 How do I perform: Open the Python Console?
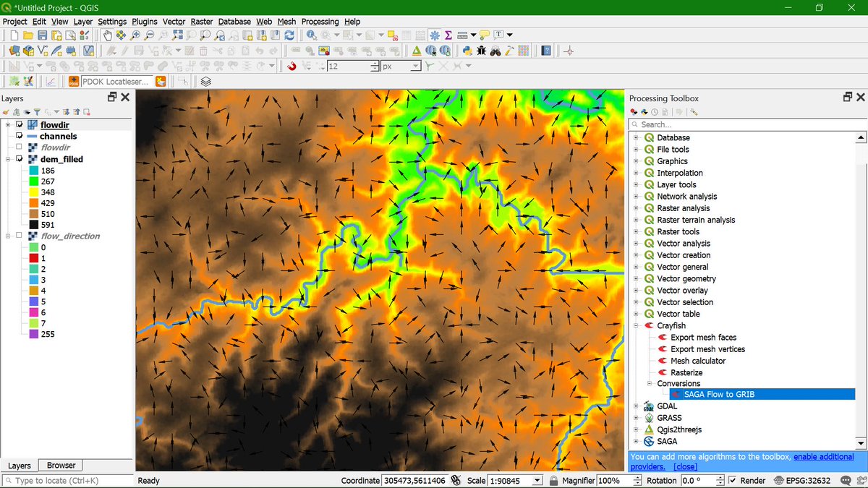[467, 51]
